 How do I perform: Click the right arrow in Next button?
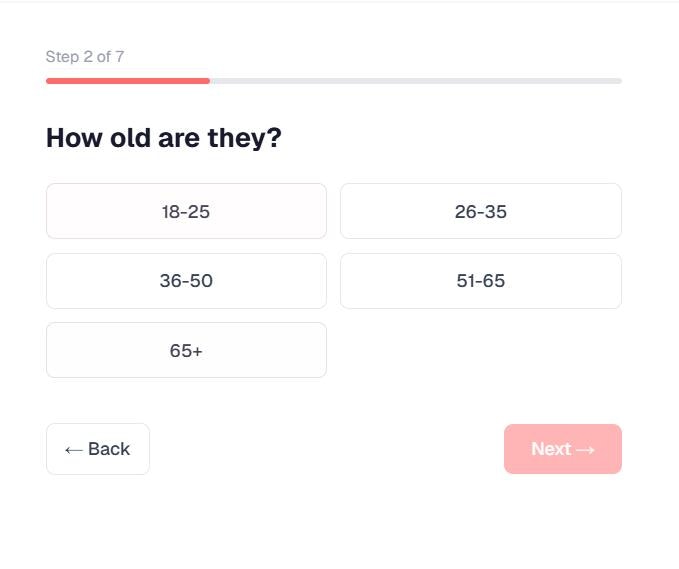[586, 450]
